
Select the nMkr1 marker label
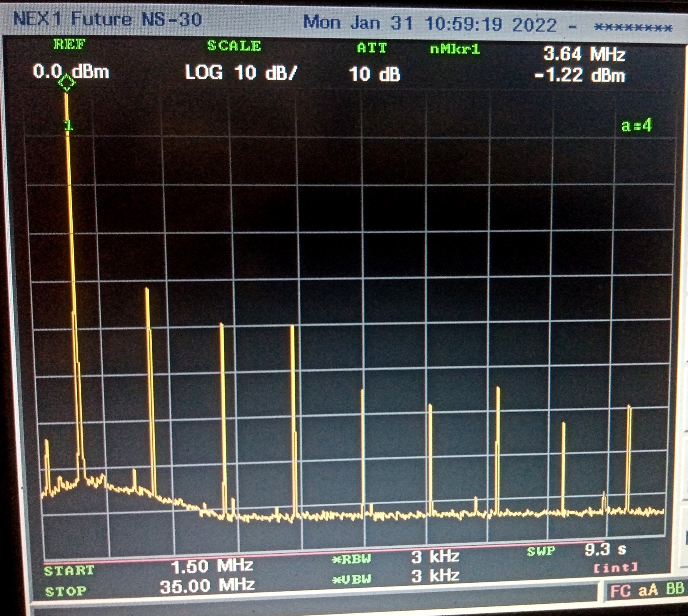coord(455,49)
